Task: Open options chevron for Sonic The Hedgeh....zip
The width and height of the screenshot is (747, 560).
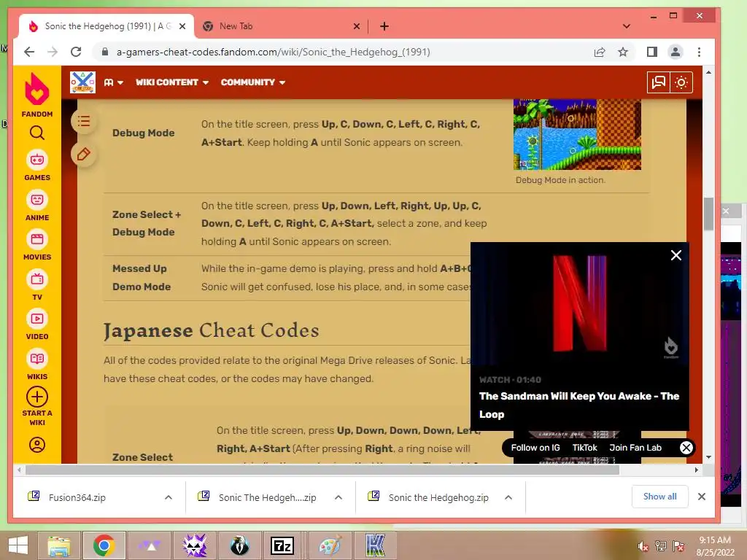Action: tap(338, 497)
